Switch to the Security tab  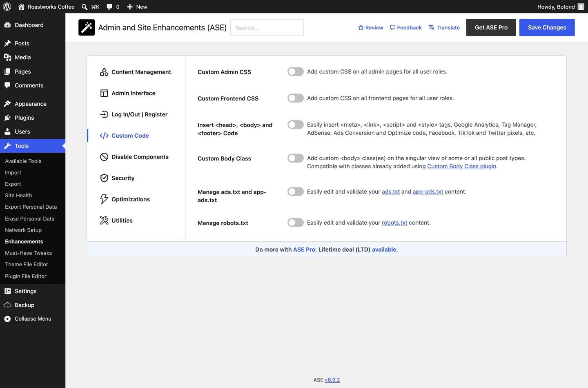tap(136, 178)
